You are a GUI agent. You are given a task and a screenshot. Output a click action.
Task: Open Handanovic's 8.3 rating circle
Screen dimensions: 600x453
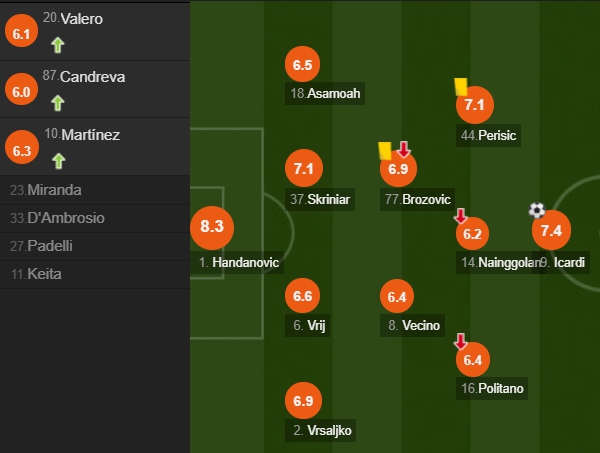coord(212,227)
